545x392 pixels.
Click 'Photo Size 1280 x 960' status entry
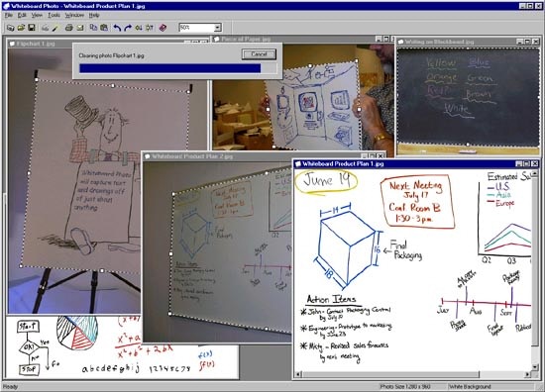point(405,386)
